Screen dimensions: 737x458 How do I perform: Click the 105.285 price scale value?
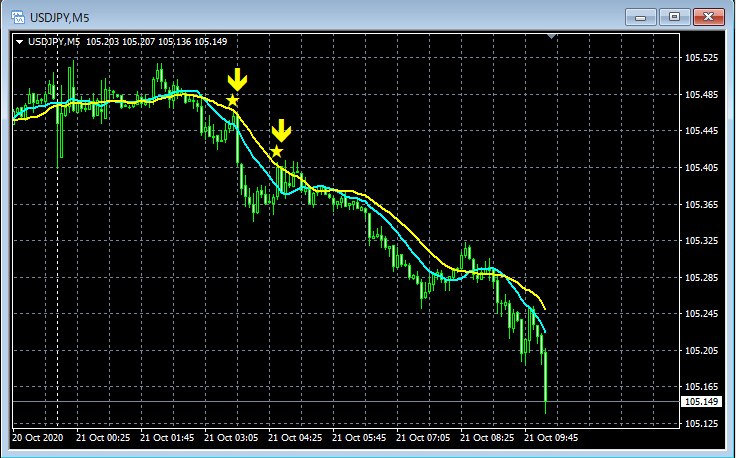point(701,277)
